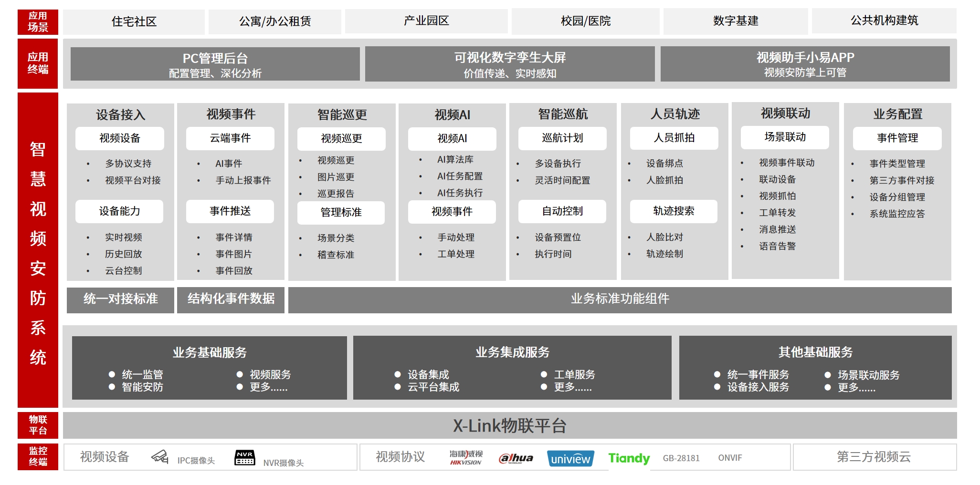
Task: Select the 公寓/办公租赁 scenario box
Action: click(275, 21)
